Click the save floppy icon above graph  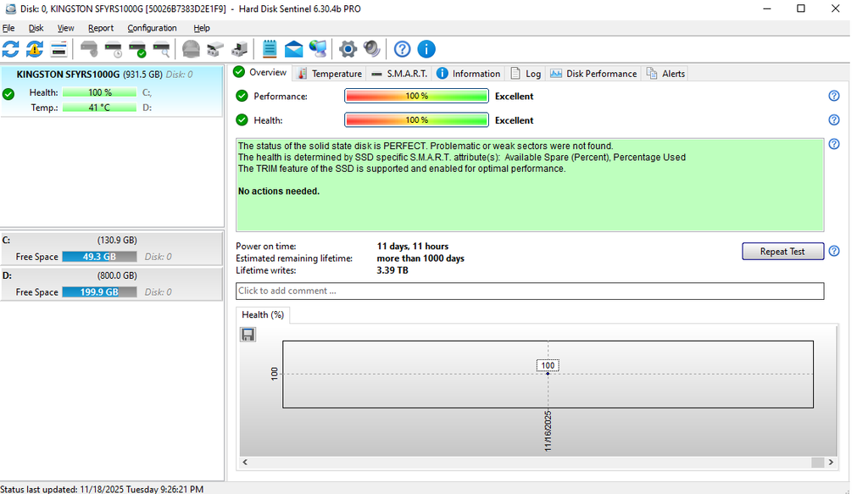248,336
